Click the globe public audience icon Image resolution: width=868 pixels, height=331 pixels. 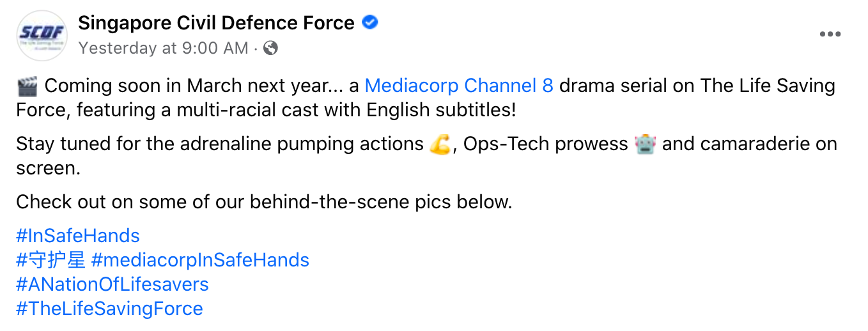pyautogui.click(x=270, y=48)
